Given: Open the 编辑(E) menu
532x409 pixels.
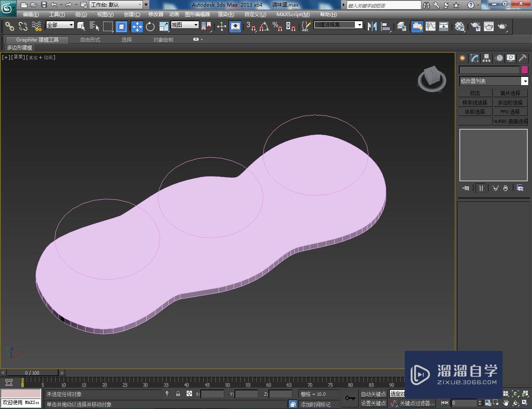Looking at the screenshot, I should 31,14.
